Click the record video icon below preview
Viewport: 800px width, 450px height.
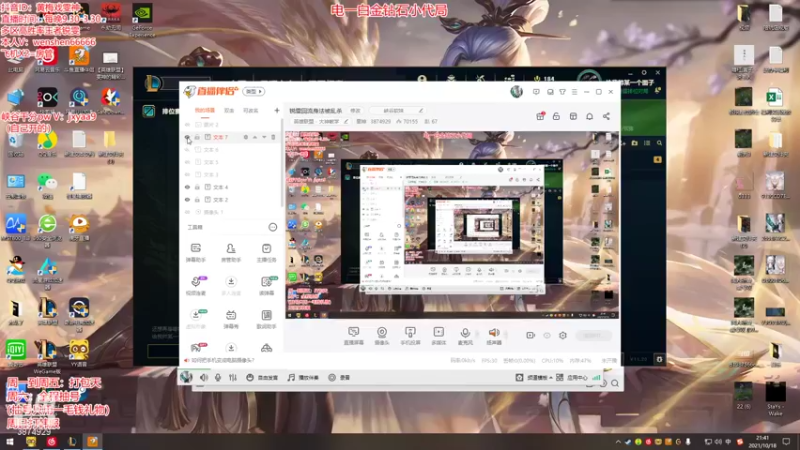pos(531,335)
